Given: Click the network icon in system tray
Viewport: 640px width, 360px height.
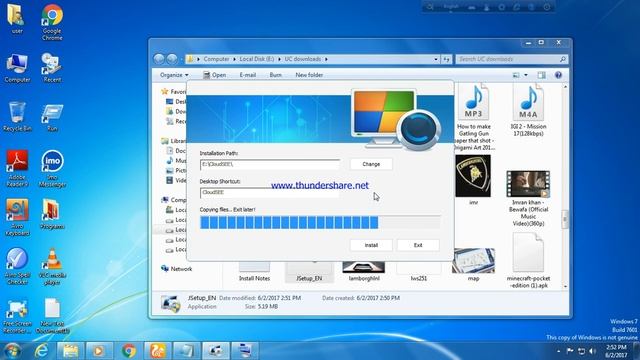Looking at the screenshot, I should [581, 351].
